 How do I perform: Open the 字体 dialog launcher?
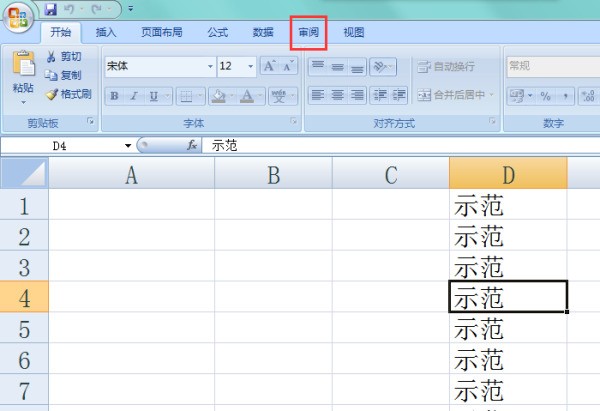(293, 121)
